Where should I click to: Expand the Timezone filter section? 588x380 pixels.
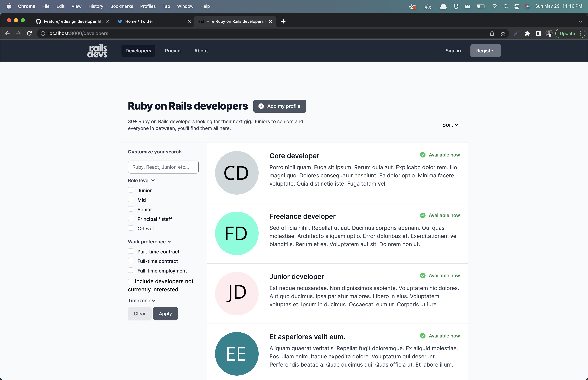pos(141,301)
